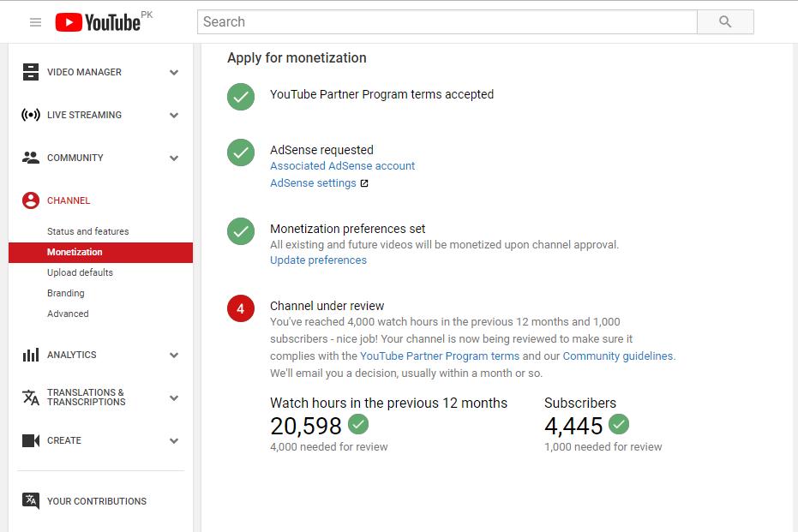
Task: Open Status and features page
Action: click(88, 231)
